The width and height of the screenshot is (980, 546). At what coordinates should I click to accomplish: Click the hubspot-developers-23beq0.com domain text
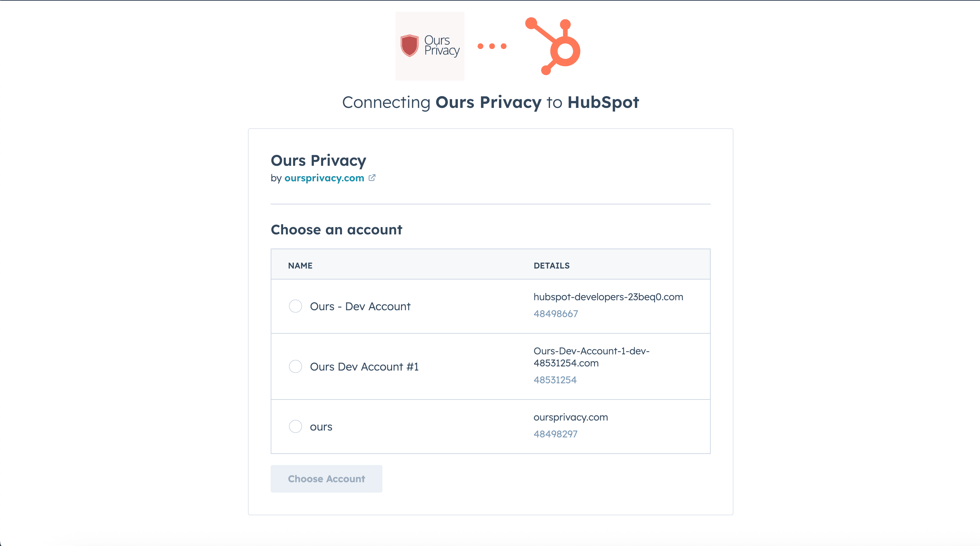tap(608, 297)
